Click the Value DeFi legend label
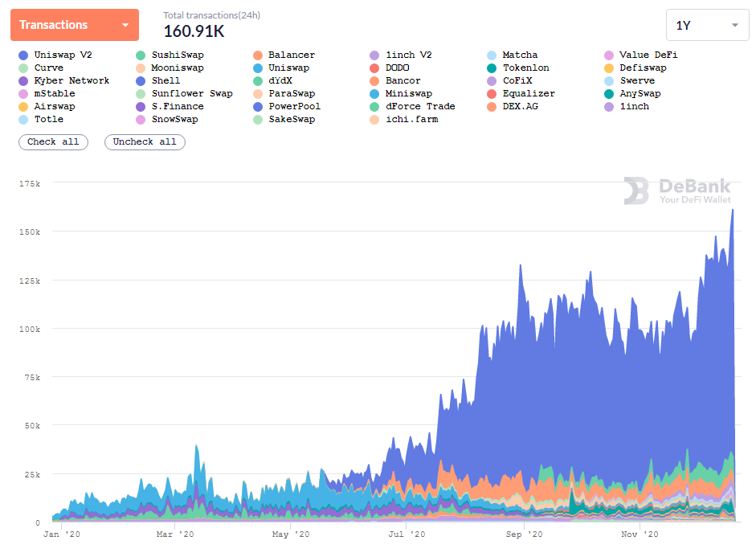The height and width of the screenshot is (557, 756). click(648, 55)
